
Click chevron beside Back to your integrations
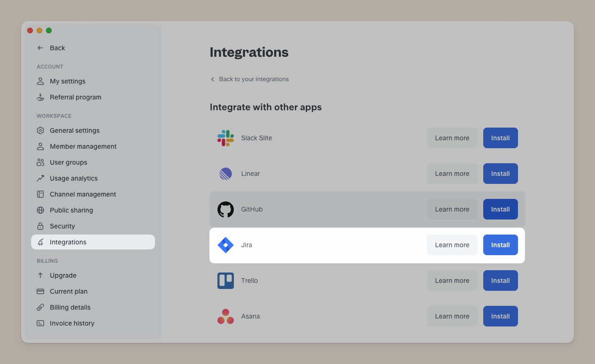click(x=212, y=79)
